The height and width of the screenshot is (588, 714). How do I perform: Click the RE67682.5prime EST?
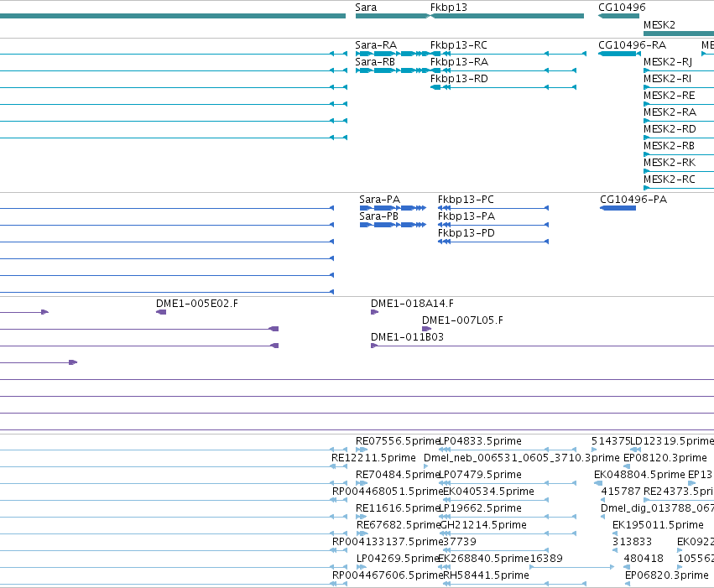362,533
